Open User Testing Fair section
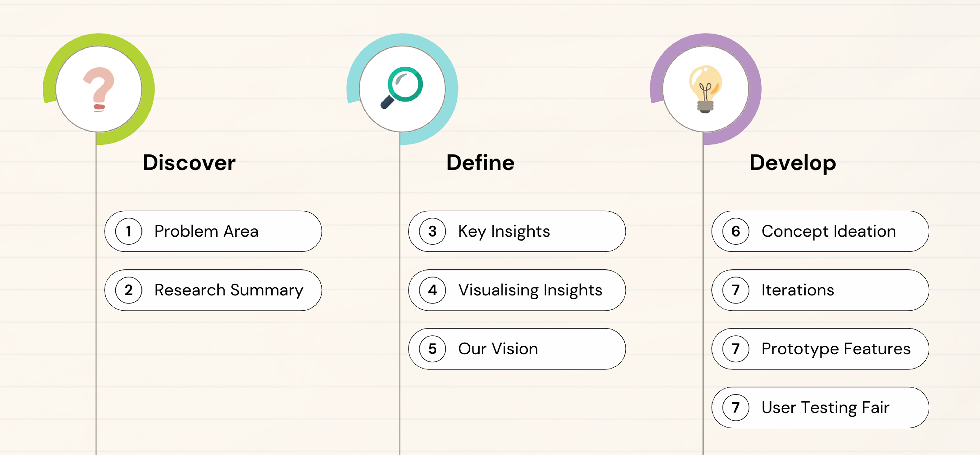980x455 pixels. [820, 407]
